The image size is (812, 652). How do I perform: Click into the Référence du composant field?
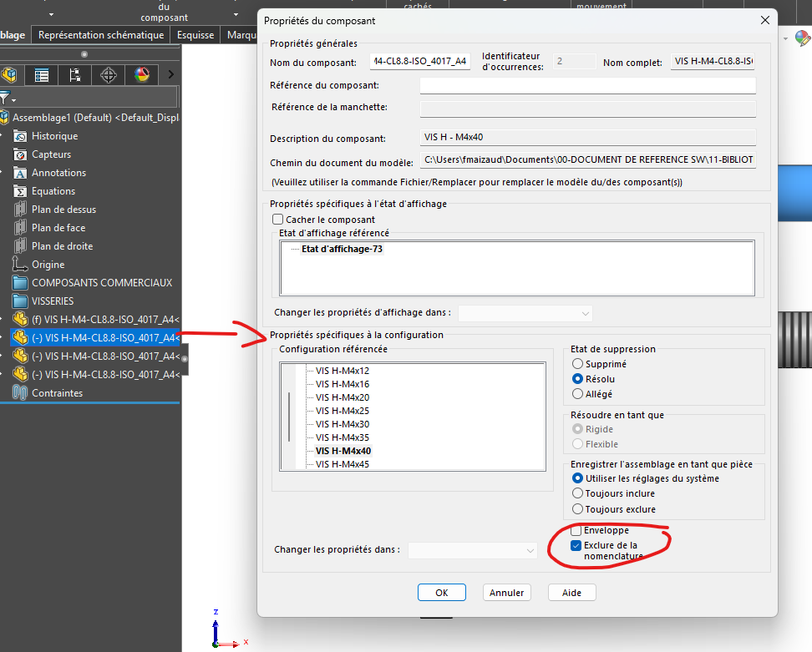coord(587,85)
